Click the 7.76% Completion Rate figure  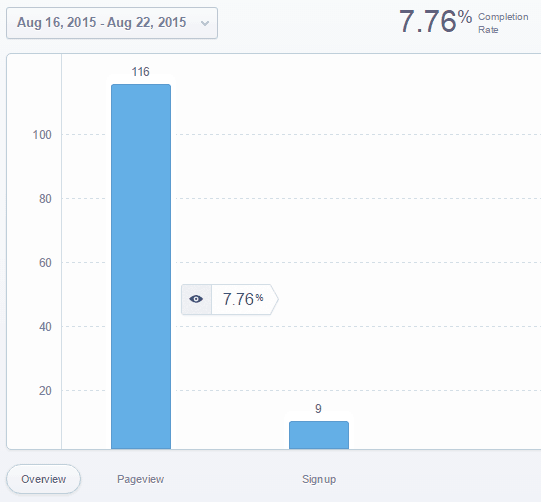[435, 21]
